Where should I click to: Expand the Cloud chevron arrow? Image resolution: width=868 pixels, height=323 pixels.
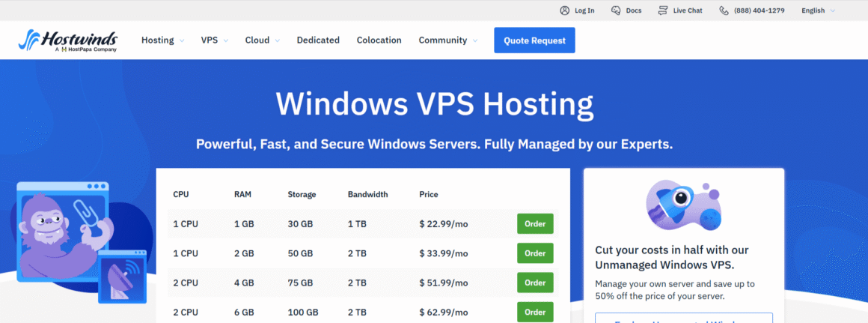tap(278, 40)
